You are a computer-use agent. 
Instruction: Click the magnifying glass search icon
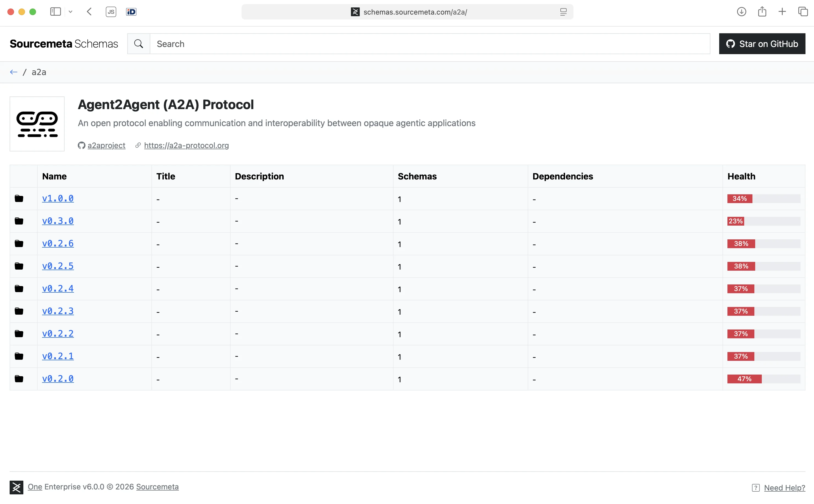click(x=139, y=44)
